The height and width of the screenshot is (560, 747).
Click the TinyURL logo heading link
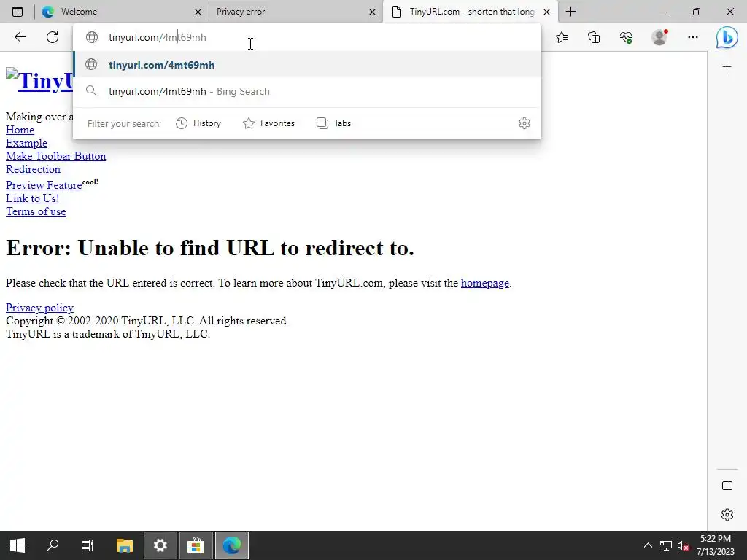point(40,80)
